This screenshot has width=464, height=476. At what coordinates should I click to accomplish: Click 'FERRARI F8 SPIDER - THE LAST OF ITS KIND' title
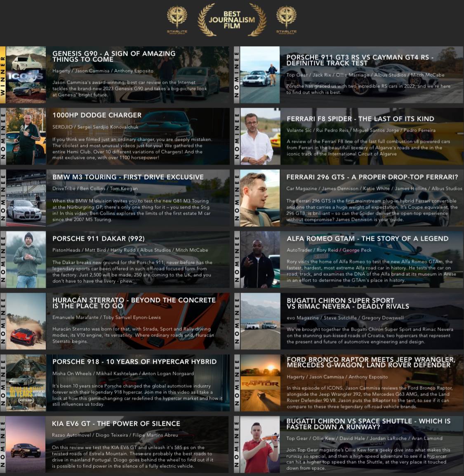pyautogui.click(x=360, y=119)
